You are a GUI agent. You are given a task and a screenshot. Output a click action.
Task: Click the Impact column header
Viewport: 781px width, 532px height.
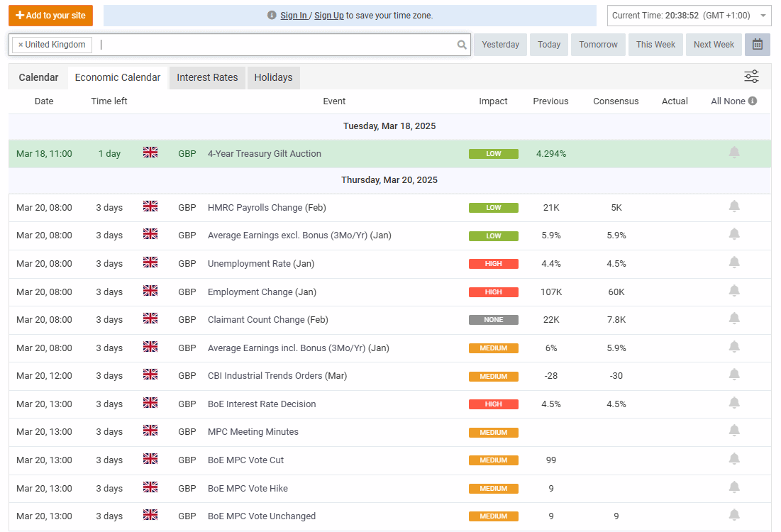493,101
